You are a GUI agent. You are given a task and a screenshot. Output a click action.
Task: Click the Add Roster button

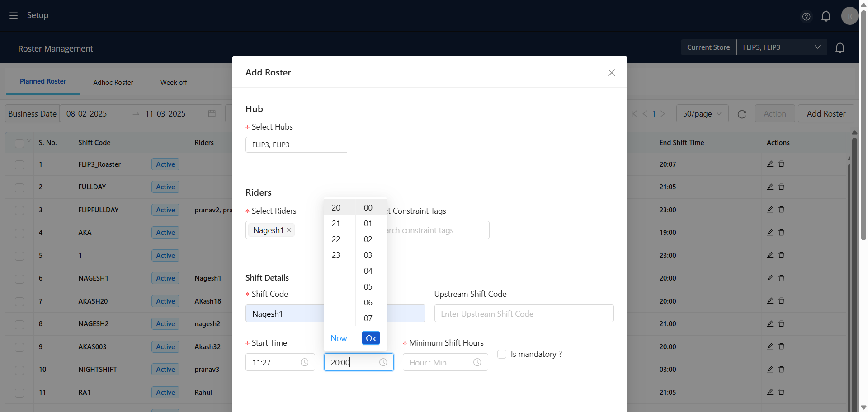click(826, 114)
